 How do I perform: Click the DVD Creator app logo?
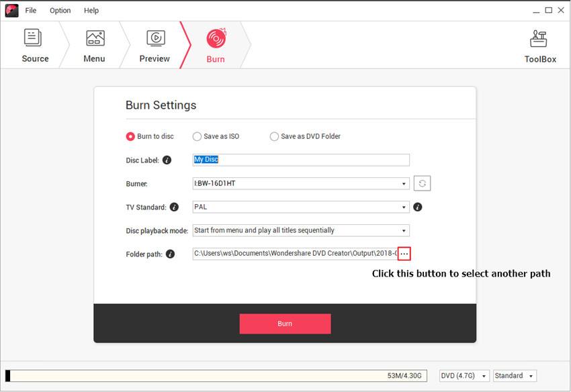[11, 11]
